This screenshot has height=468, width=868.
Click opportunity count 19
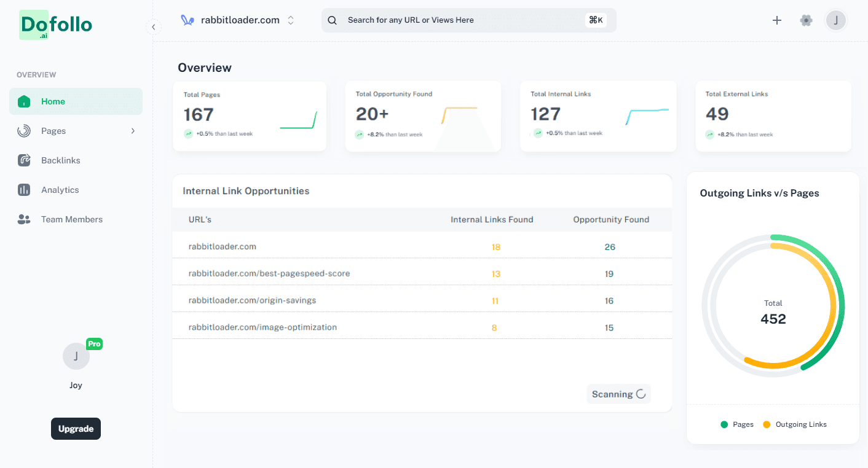(609, 274)
